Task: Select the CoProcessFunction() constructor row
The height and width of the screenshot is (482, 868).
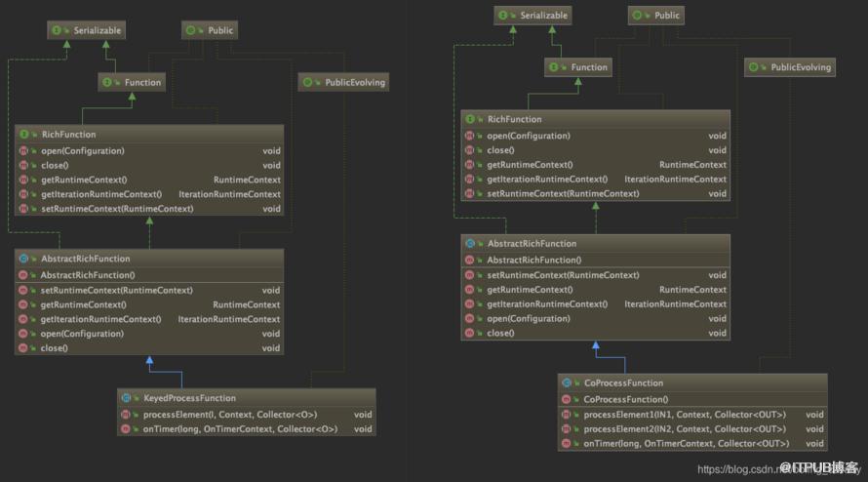Action: 692,399
